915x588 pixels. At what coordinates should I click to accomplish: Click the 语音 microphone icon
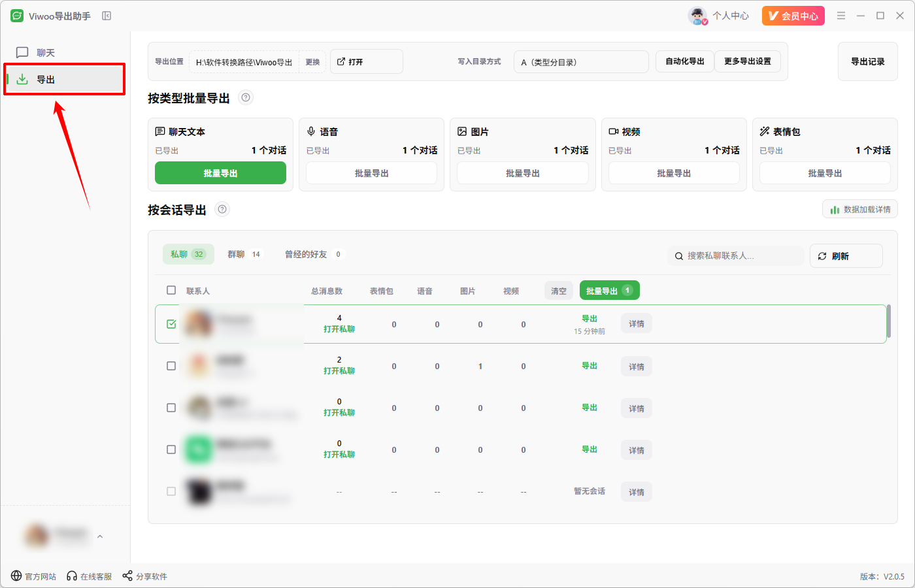[311, 131]
